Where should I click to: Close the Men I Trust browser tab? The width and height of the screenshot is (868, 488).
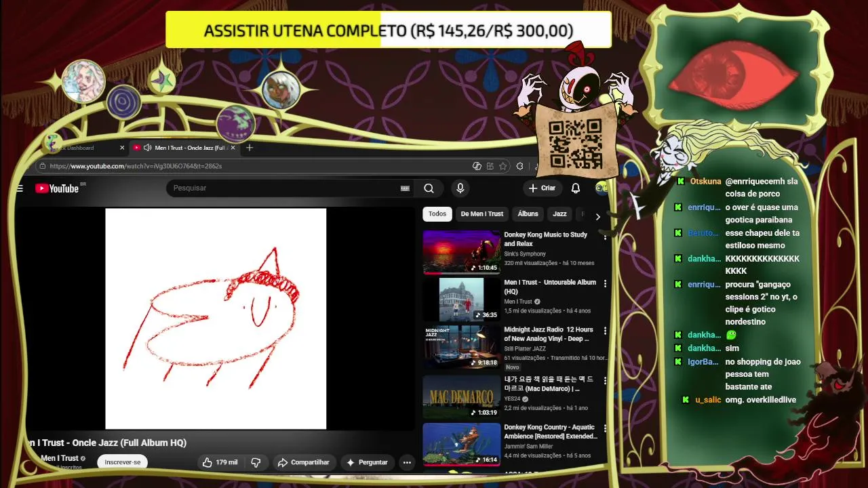pos(233,148)
